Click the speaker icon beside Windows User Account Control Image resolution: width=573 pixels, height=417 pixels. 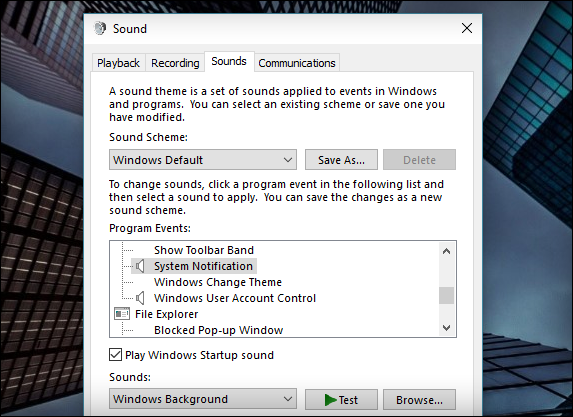tap(140, 298)
